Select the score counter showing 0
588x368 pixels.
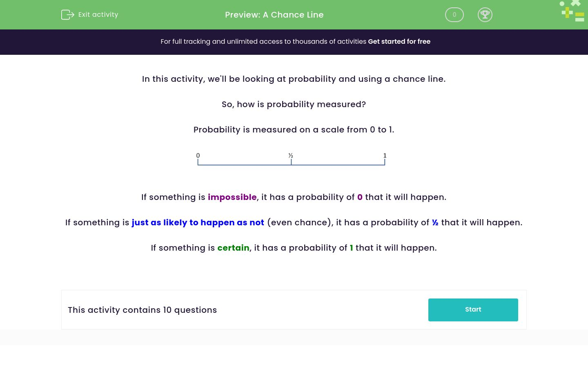click(x=454, y=15)
